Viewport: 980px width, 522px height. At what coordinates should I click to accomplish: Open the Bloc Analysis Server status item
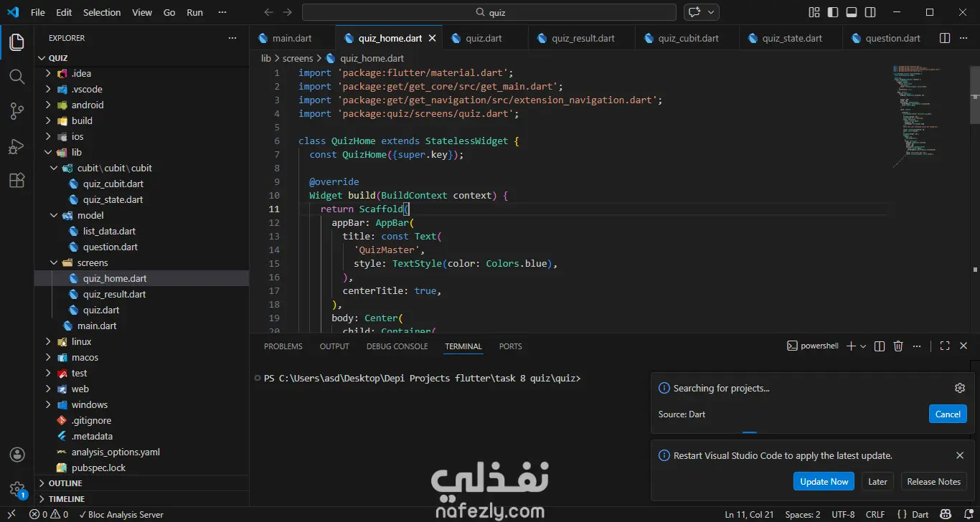pos(121,515)
